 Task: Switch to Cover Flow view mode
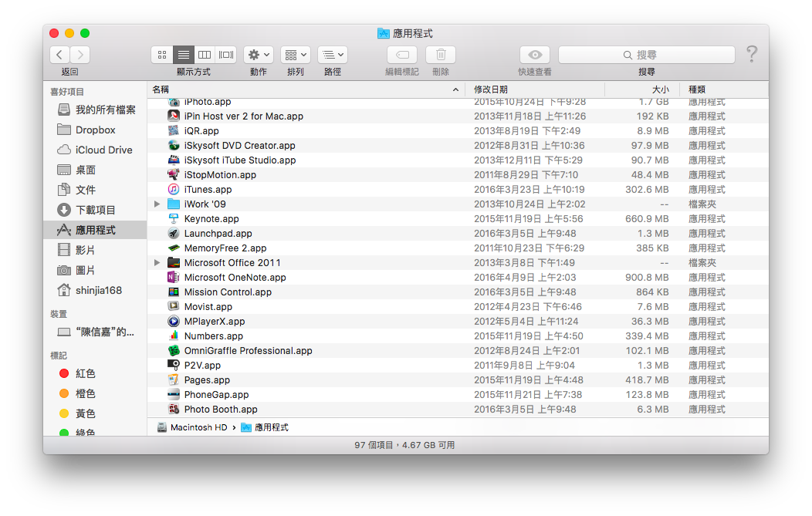click(226, 55)
